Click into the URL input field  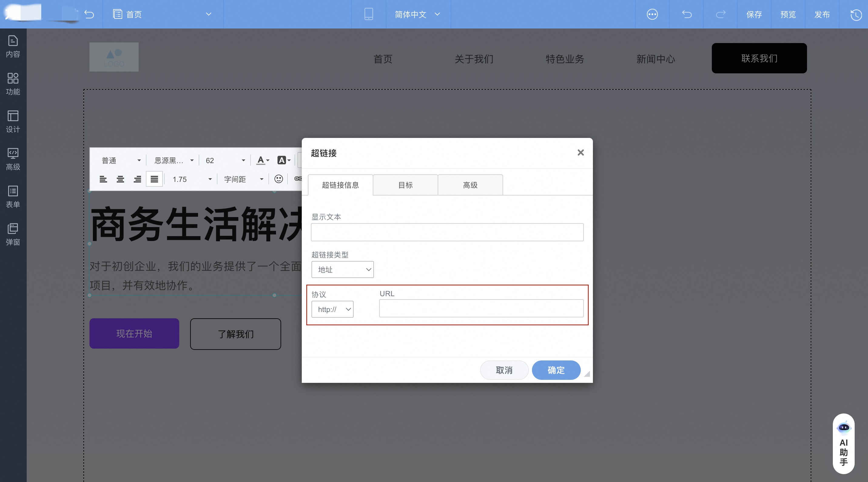tap(481, 308)
